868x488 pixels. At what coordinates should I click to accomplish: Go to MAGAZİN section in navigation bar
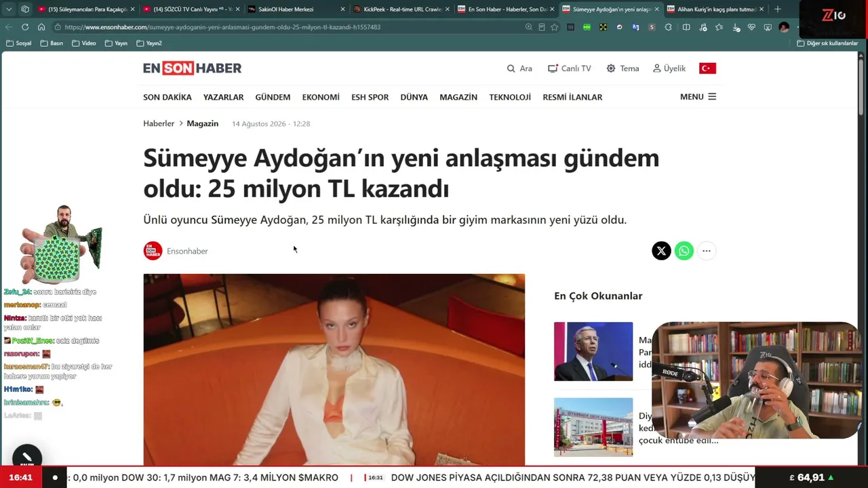click(458, 97)
